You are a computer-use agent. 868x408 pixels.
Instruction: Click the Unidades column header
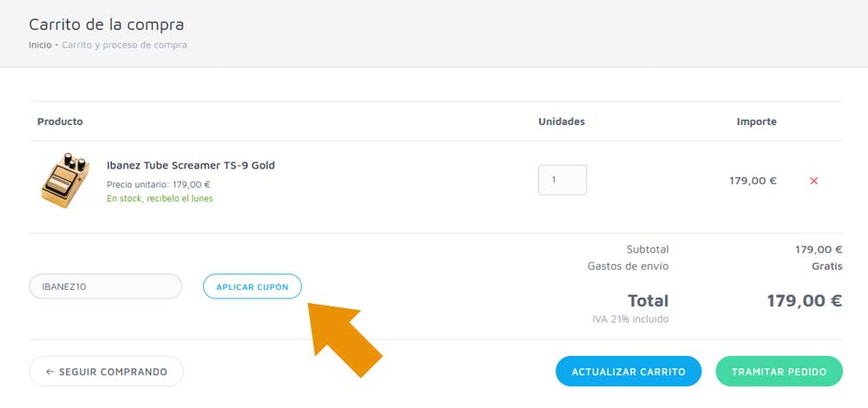(562, 122)
